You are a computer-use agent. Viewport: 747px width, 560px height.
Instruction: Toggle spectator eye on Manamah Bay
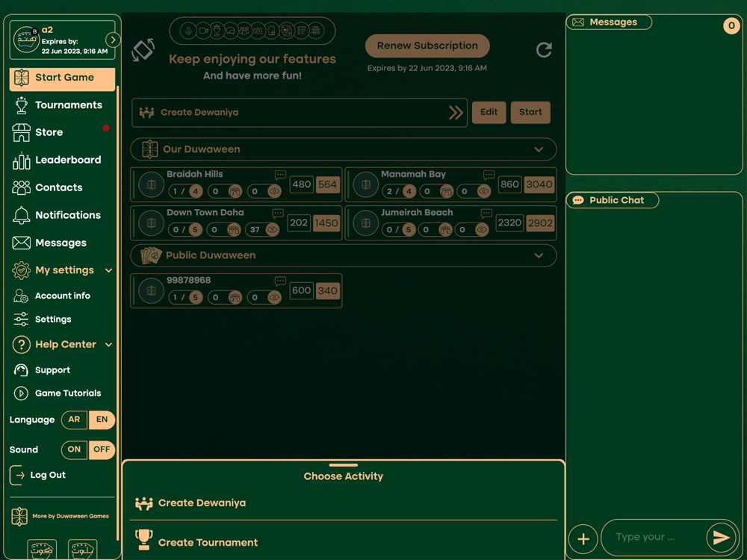point(483,191)
